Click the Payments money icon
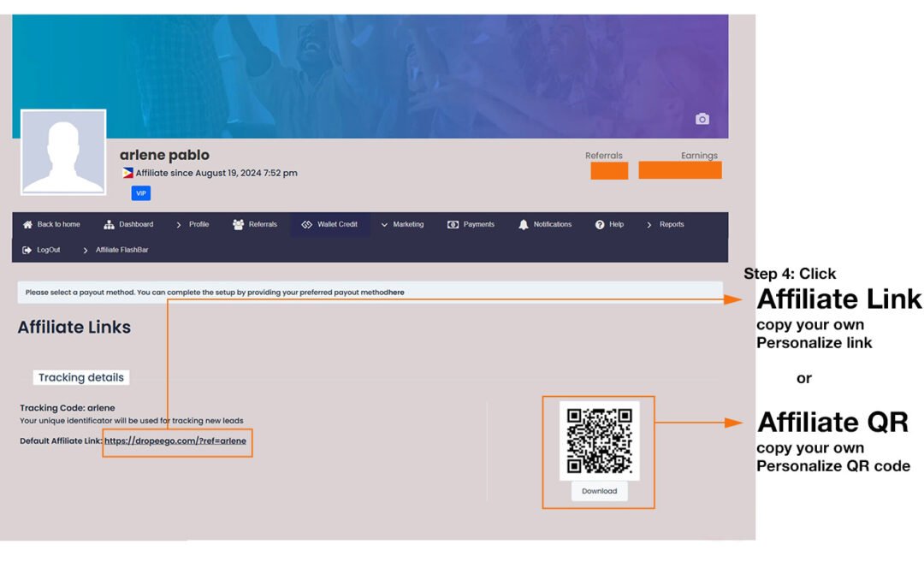 [453, 225]
